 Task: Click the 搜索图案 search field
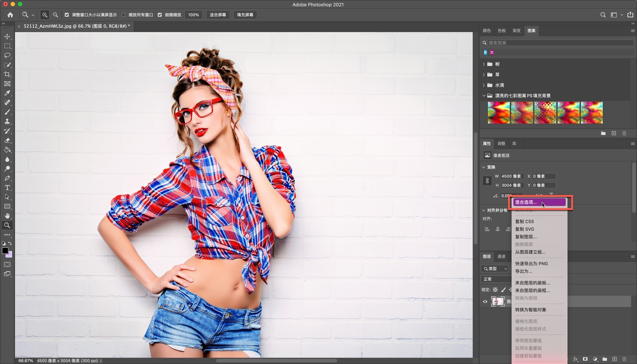coord(560,43)
